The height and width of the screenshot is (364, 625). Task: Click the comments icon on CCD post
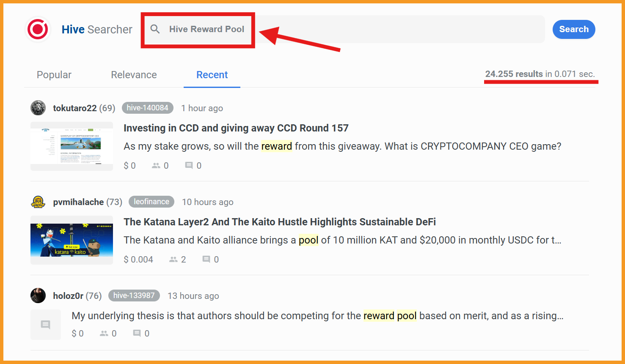pos(189,166)
